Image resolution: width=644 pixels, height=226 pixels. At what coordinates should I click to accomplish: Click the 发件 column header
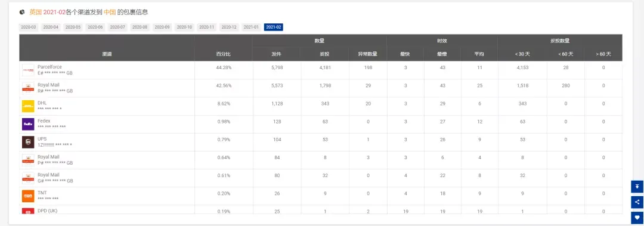click(x=277, y=54)
